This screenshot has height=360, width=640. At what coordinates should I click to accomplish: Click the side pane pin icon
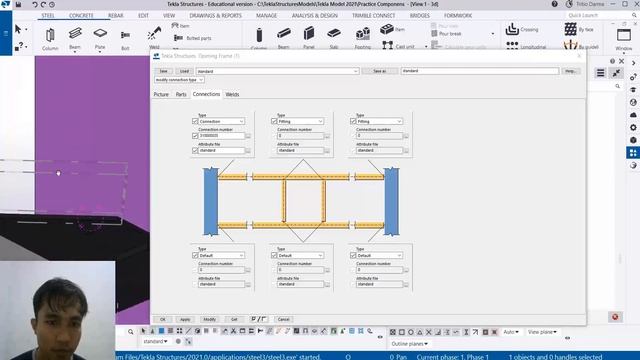click(616, 73)
